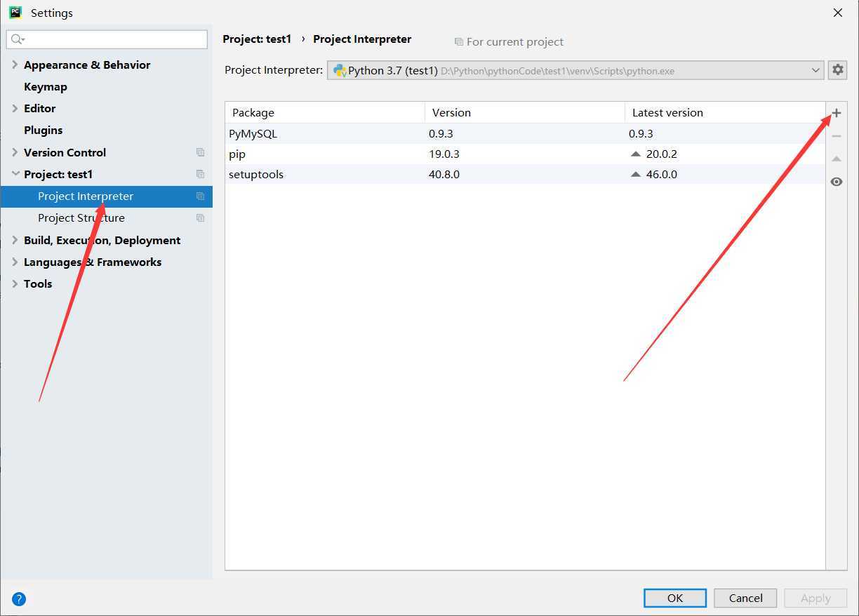Click the plus icon to install package

click(x=837, y=113)
